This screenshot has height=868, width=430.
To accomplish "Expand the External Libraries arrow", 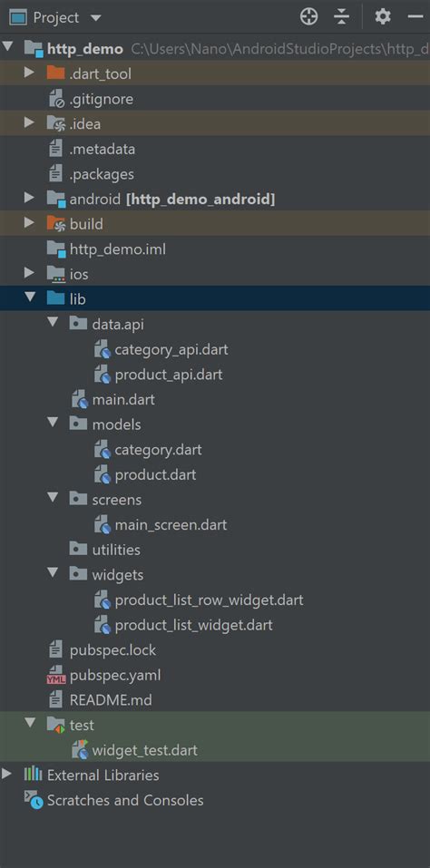I will (7, 774).
